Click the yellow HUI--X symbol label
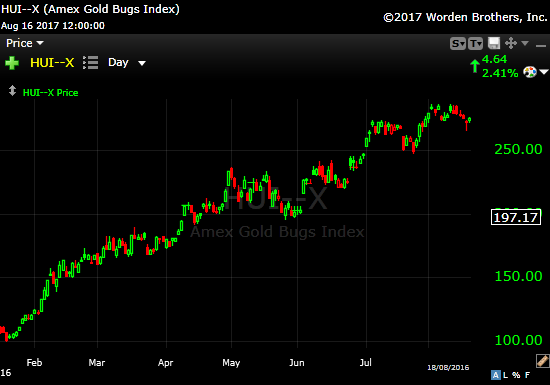The width and height of the screenshot is (550, 385). [x=52, y=63]
